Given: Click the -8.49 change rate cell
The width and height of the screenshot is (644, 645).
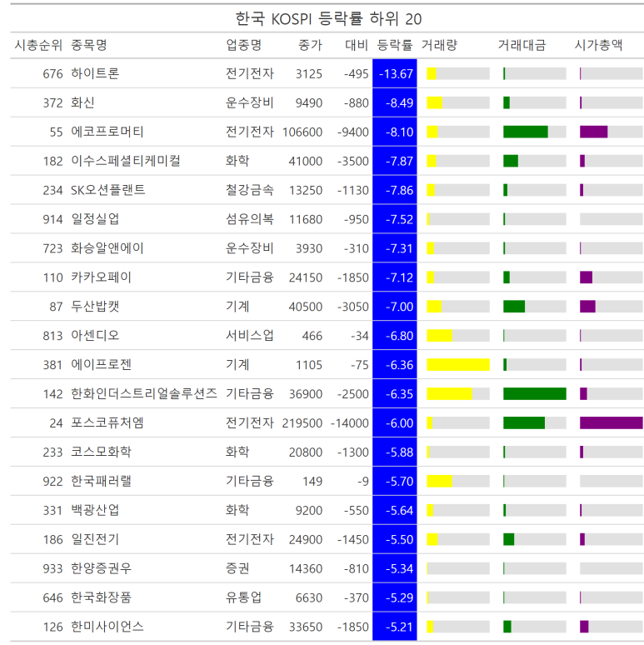Looking at the screenshot, I should [395, 102].
